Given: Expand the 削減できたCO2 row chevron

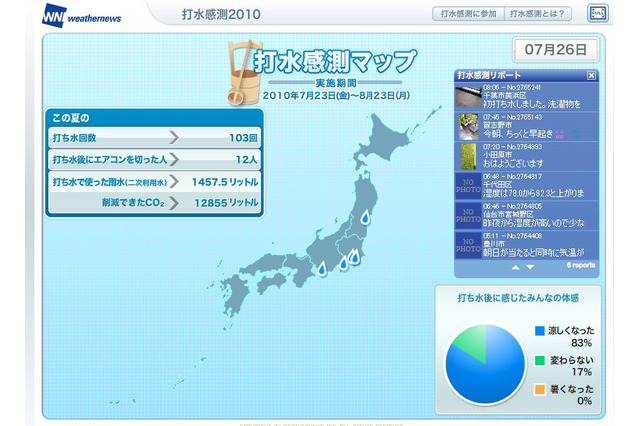Looking at the screenshot, I should tap(176, 203).
